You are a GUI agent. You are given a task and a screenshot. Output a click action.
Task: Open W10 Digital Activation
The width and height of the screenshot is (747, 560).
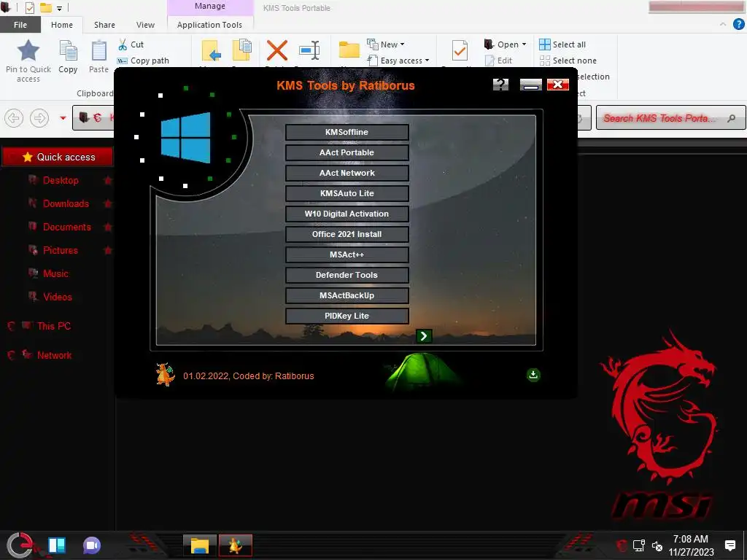coord(347,214)
